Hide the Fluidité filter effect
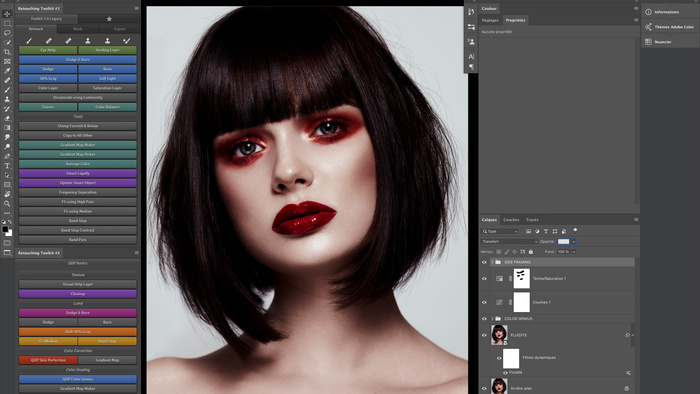 505,373
